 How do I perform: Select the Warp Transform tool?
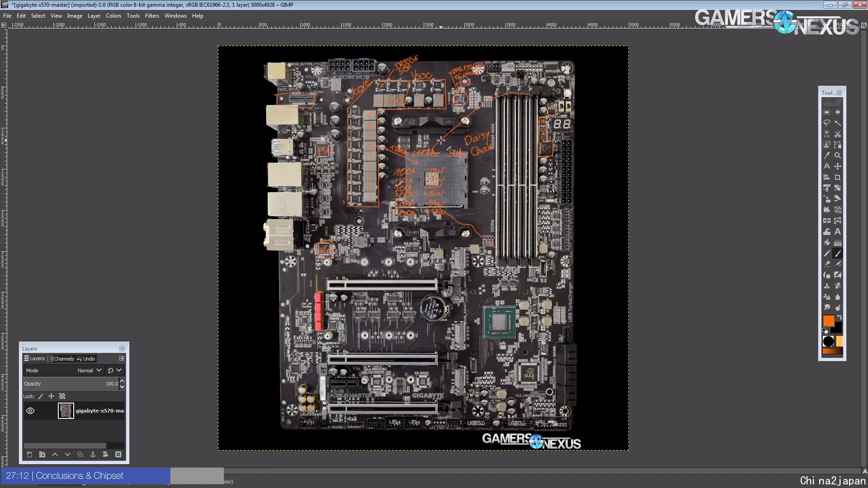pyautogui.click(x=827, y=231)
